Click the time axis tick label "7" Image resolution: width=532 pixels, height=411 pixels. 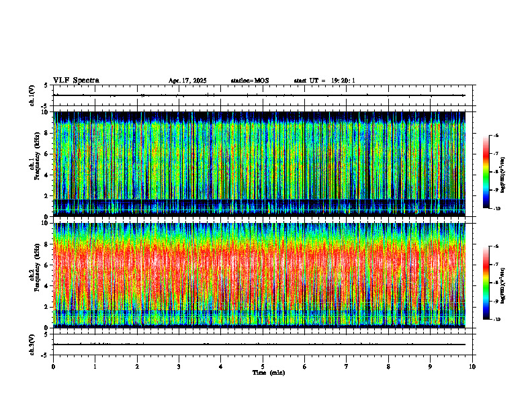coord(347,367)
